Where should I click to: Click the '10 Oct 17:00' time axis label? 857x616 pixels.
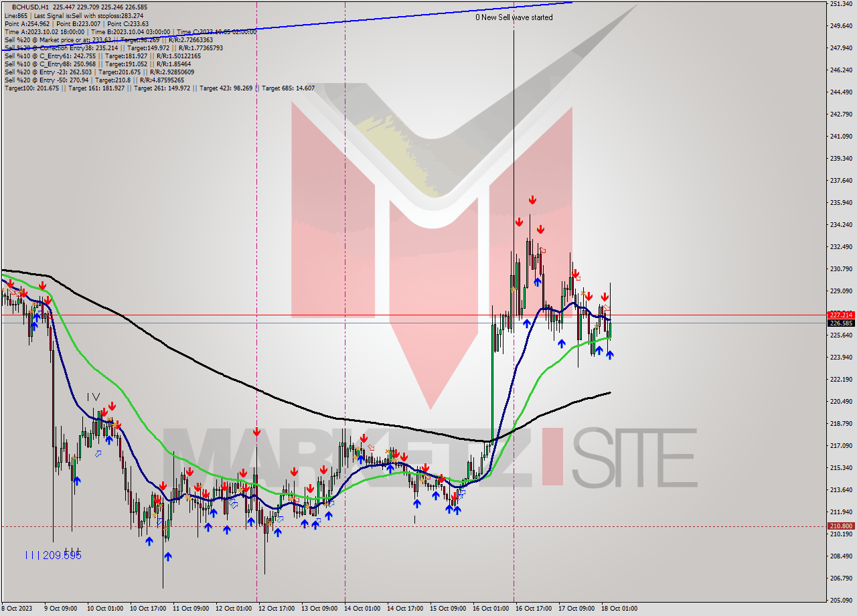[x=147, y=609]
